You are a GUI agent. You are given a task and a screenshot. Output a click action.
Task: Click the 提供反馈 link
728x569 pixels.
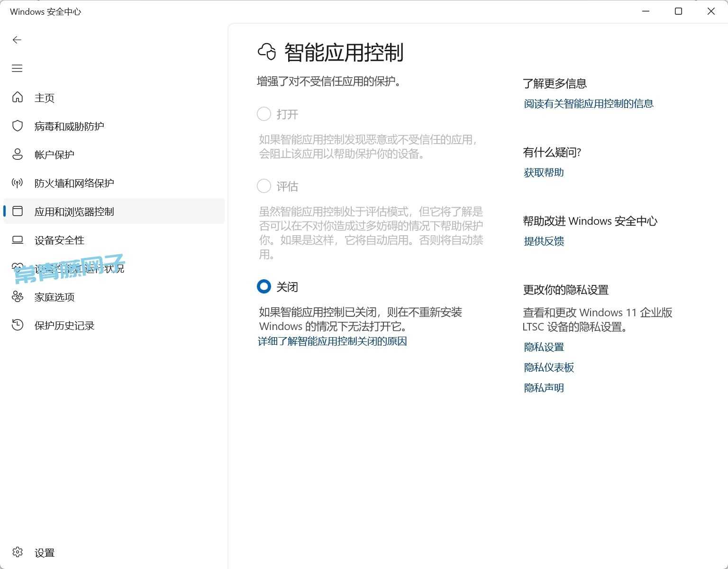tap(544, 241)
